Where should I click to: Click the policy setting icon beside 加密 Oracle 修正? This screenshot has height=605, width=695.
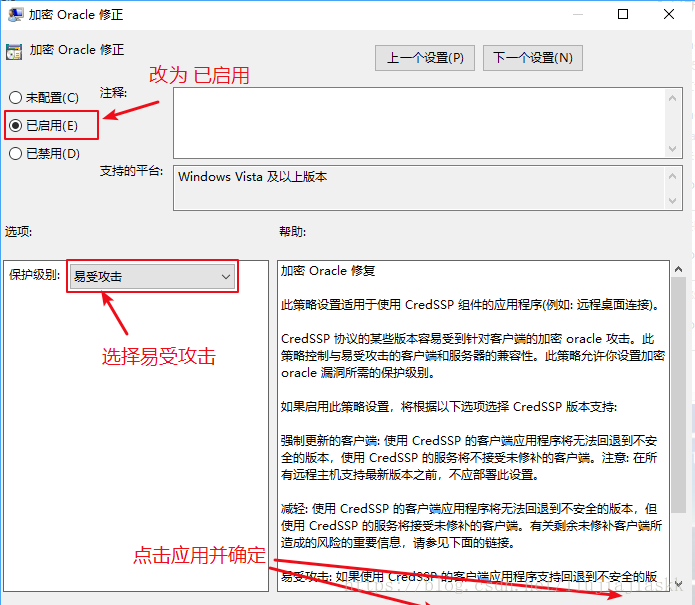click(x=14, y=52)
